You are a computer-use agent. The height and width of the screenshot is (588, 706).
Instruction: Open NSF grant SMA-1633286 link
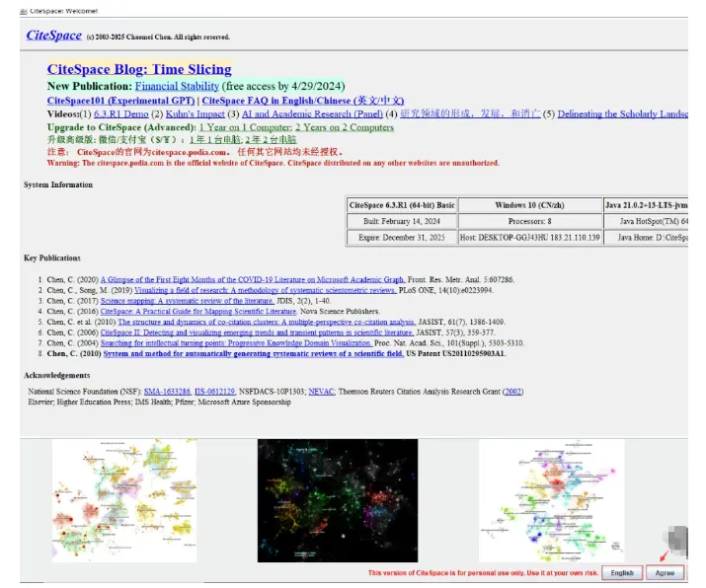click(167, 392)
